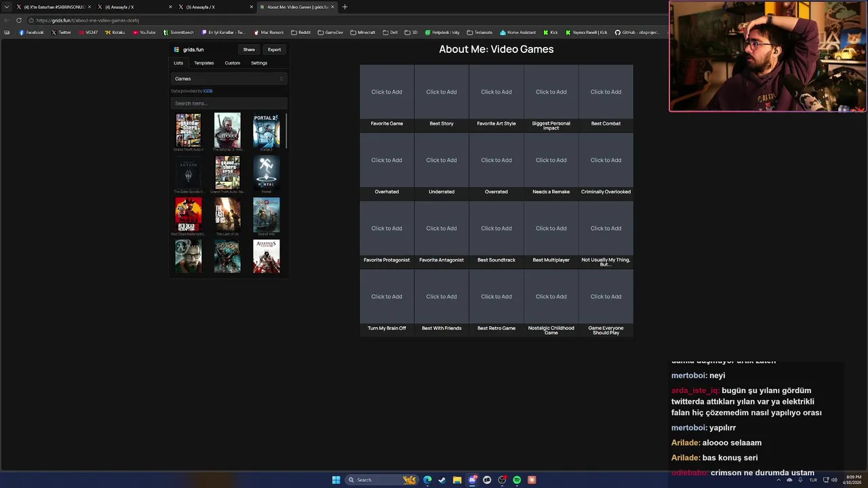Expand the Minecraft bookmarks folder

coord(363,33)
